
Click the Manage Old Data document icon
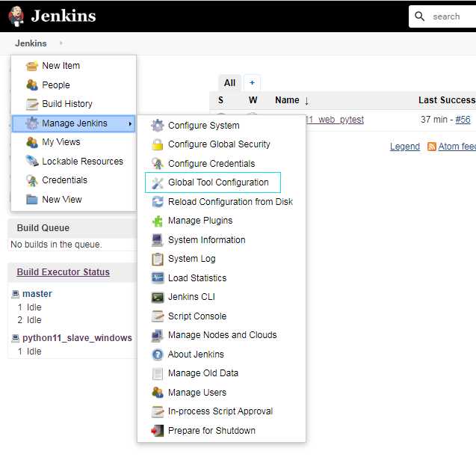[158, 373]
